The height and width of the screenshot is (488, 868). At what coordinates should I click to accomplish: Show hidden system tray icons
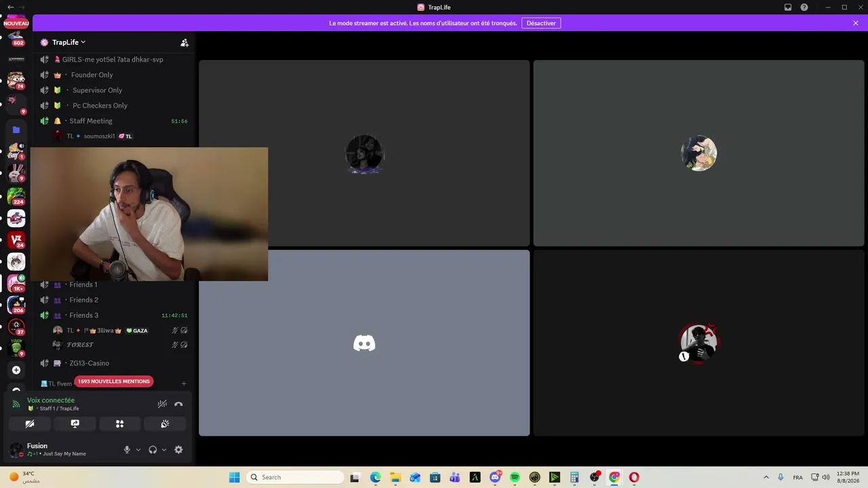pos(766,477)
